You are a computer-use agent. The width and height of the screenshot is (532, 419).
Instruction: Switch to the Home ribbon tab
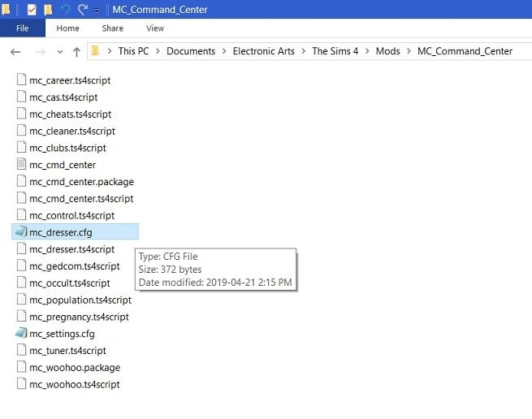67,28
